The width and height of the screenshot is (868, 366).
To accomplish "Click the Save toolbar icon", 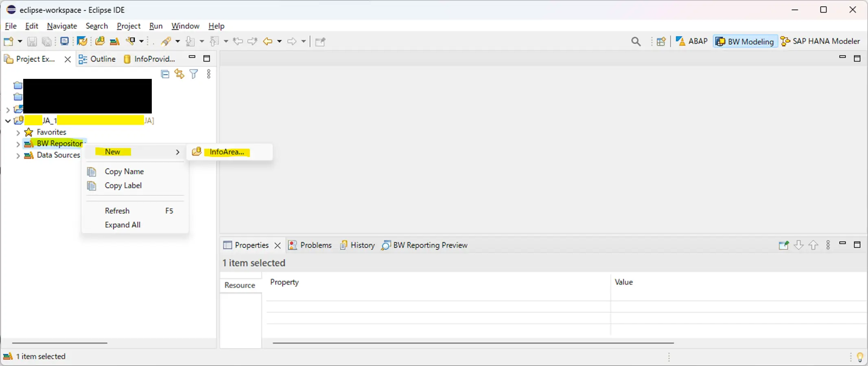I will (x=32, y=41).
